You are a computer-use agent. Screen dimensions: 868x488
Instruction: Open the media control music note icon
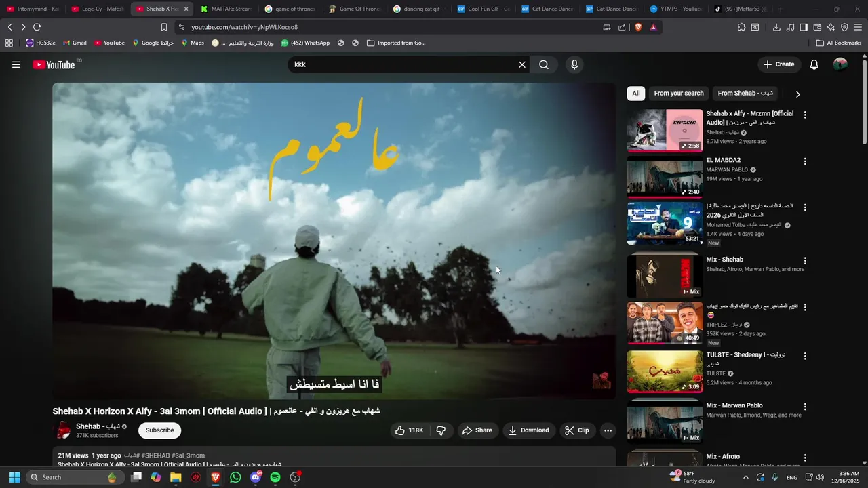tap(790, 27)
